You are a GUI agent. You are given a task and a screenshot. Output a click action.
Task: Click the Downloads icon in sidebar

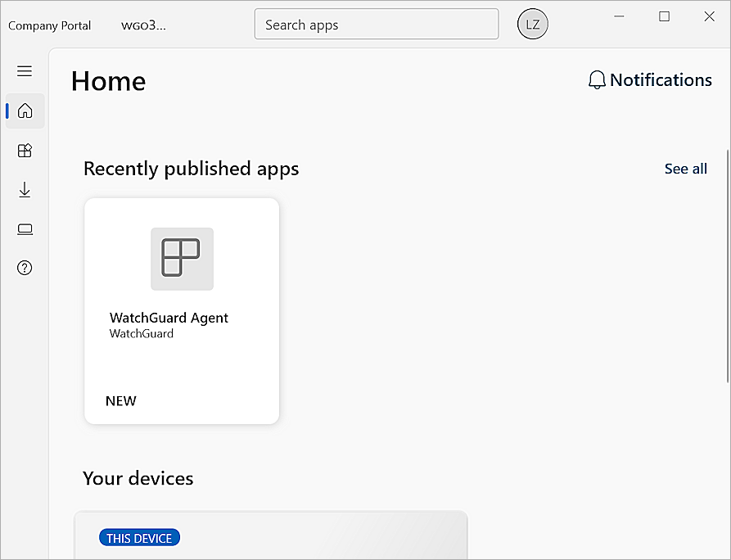click(25, 189)
